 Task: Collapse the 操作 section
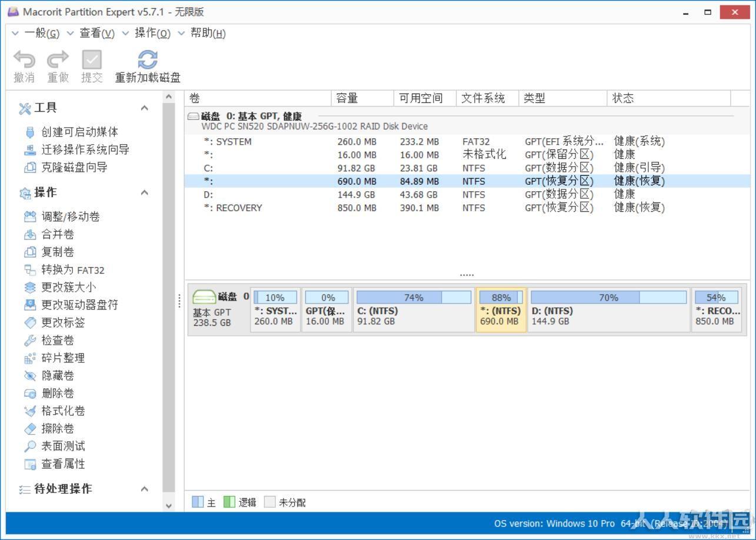coord(144,192)
